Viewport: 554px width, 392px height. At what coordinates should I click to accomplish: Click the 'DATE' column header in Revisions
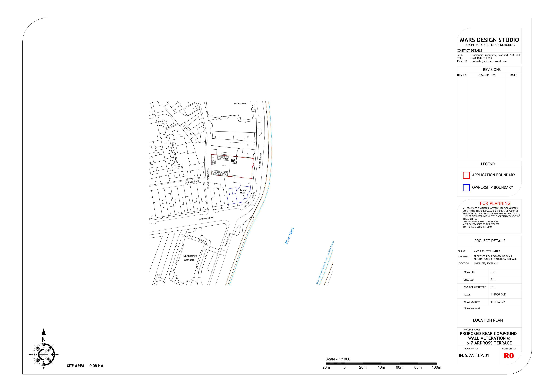pos(513,75)
